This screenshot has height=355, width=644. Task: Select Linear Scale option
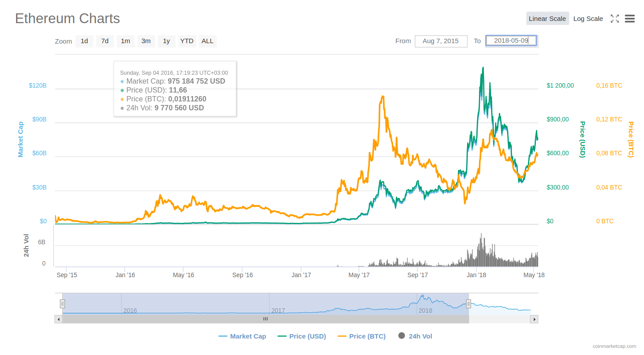coord(547,19)
